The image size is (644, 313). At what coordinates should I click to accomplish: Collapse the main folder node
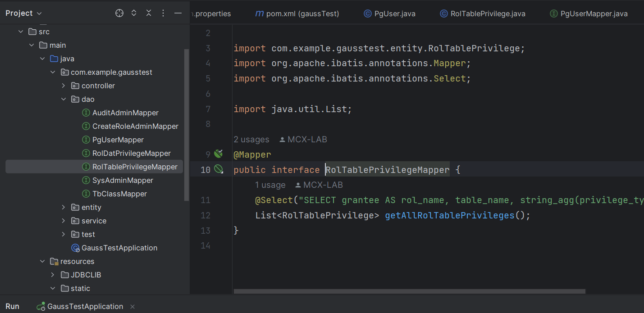(x=32, y=45)
